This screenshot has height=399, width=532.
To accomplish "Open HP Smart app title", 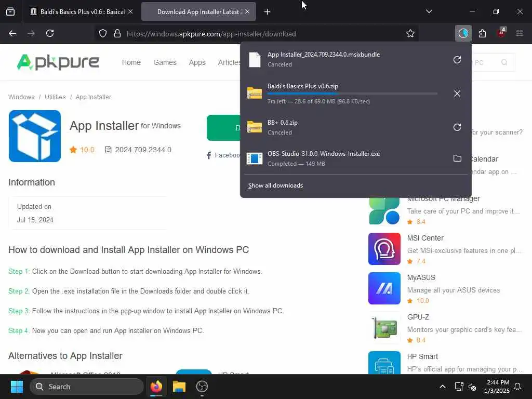I will pyautogui.click(x=422, y=356).
